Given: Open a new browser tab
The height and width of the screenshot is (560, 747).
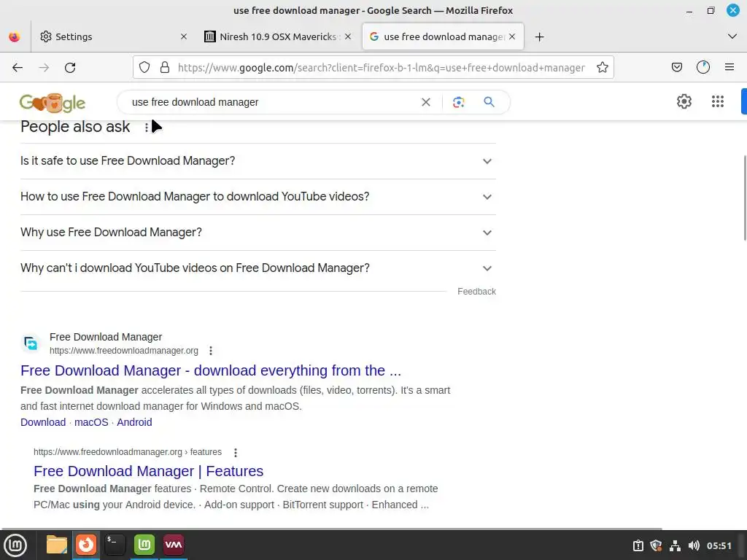Looking at the screenshot, I should pyautogui.click(x=539, y=36).
